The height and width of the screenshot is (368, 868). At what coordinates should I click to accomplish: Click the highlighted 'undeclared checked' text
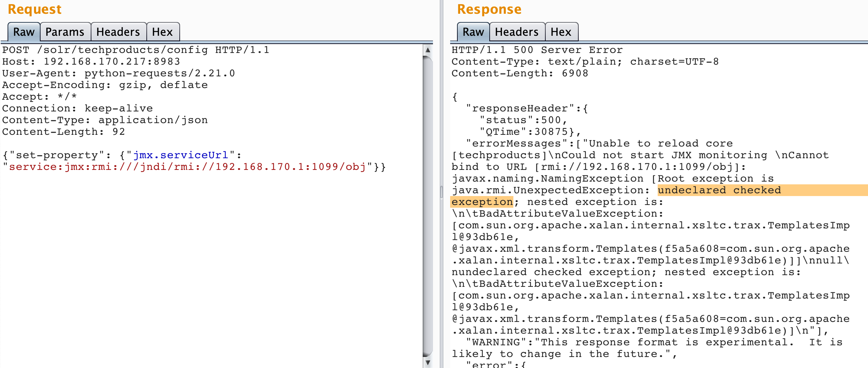pyautogui.click(x=719, y=190)
